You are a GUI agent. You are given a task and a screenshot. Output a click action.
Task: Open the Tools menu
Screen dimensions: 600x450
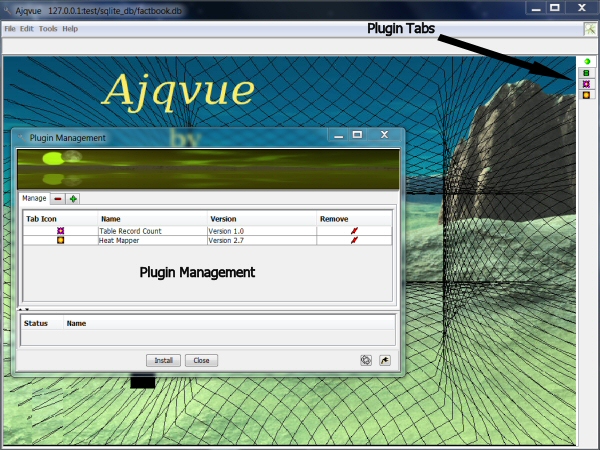tap(48, 29)
